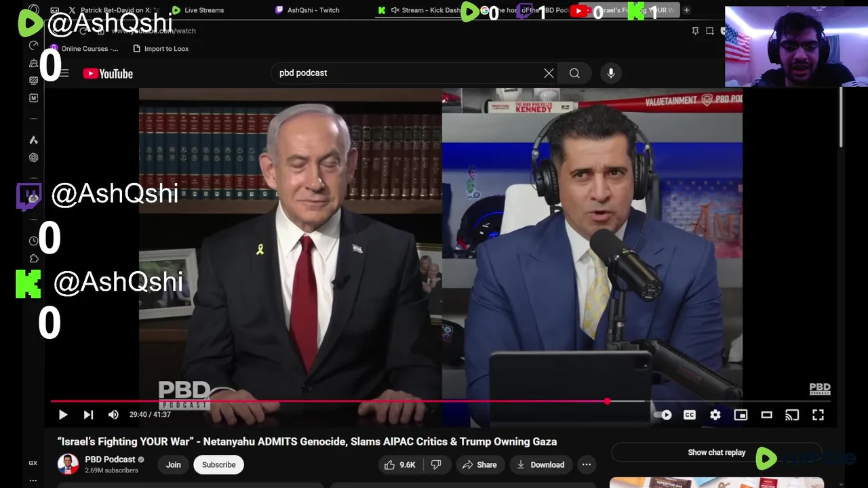
Task: Click the '2.69M subscribers' text
Action: 111,470
